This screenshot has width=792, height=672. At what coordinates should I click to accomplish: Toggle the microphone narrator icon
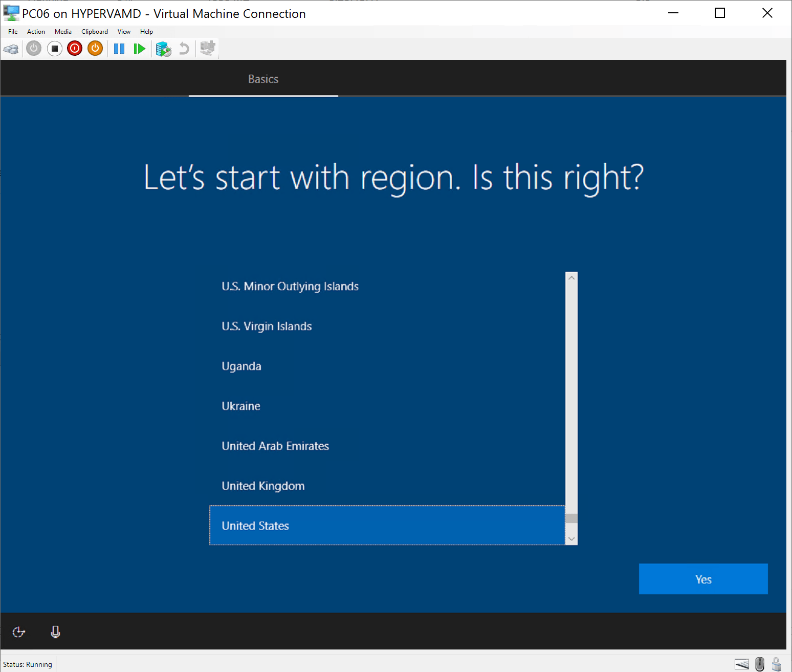55,632
